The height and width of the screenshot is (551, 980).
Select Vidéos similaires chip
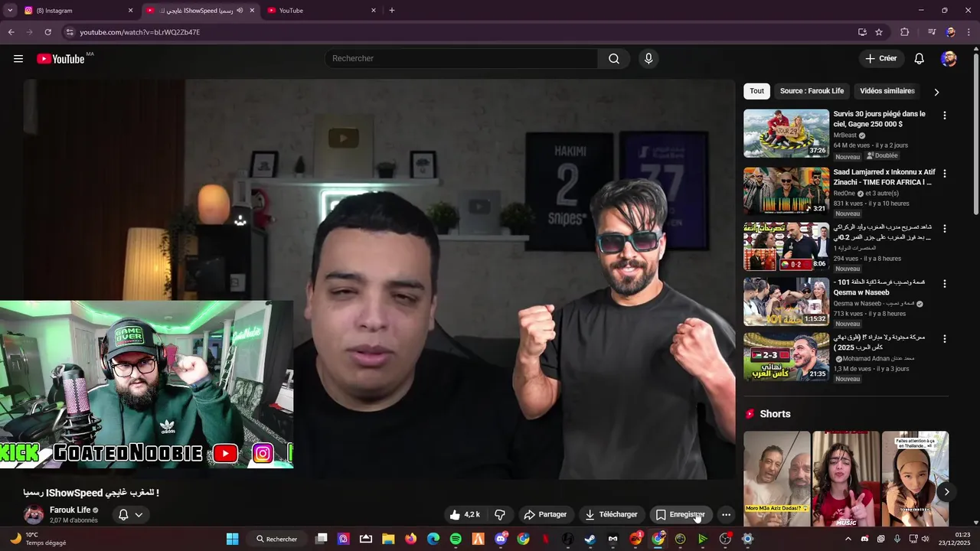pyautogui.click(x=887, y=91)
